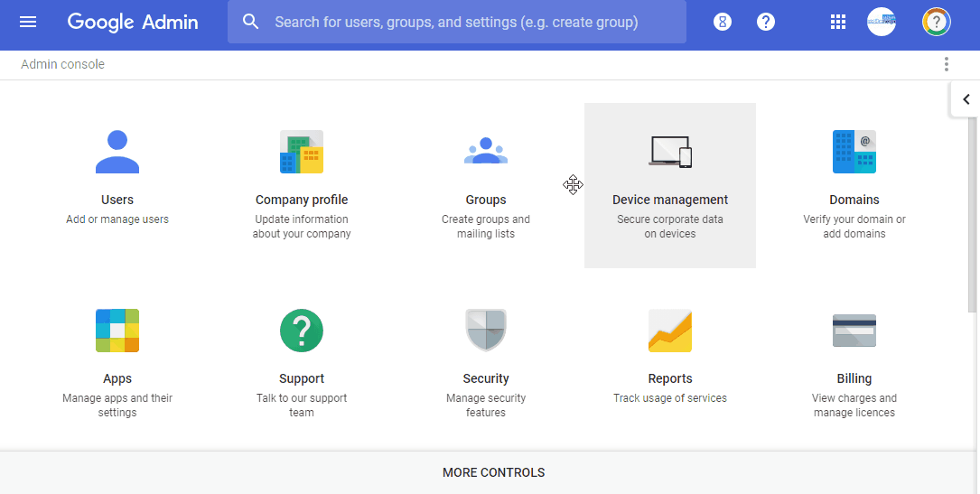980x494 pixels.
Task: Click the Security label
Action: 486,379
